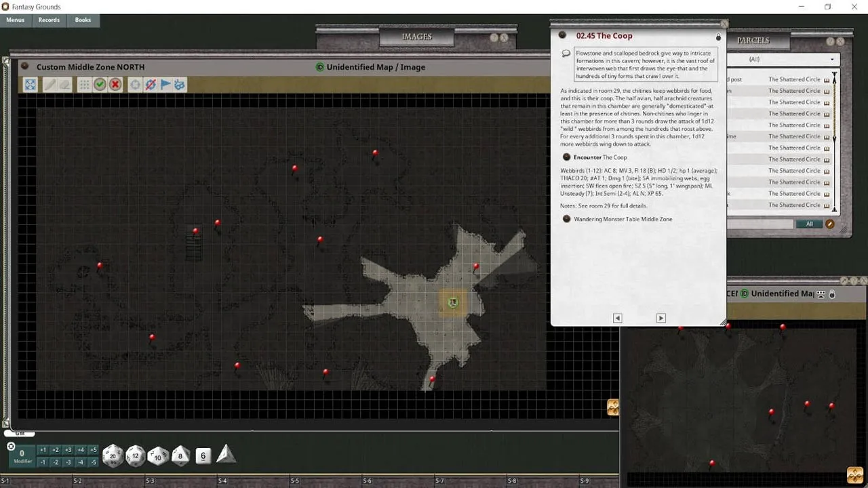868x488 pixels.
Task: Toggle the crossed-out sync icon in map toolbar
Action: point(151,84)
